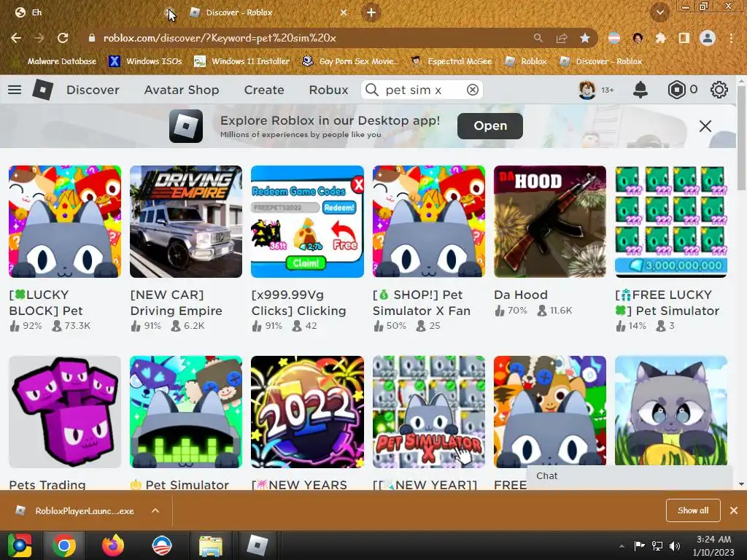The height and width of the screenshot is (560, 747).
Task: Click the page vertical scrollbar
Action: coord(741,138)
